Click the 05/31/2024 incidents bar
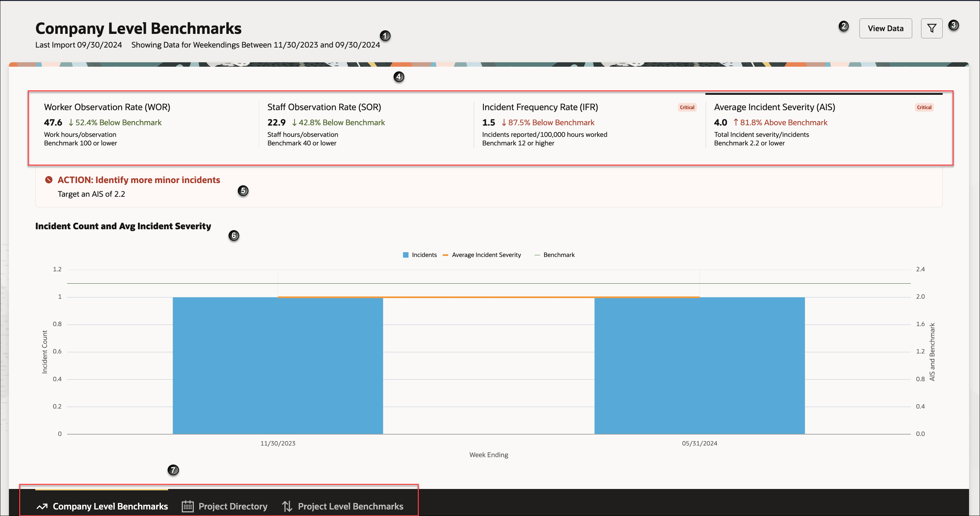 [x=699, y=365]
